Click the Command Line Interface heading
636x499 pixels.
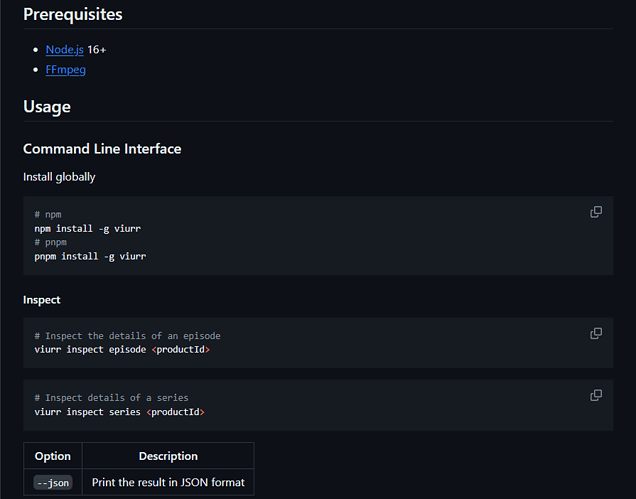click(x=102, y=149)
